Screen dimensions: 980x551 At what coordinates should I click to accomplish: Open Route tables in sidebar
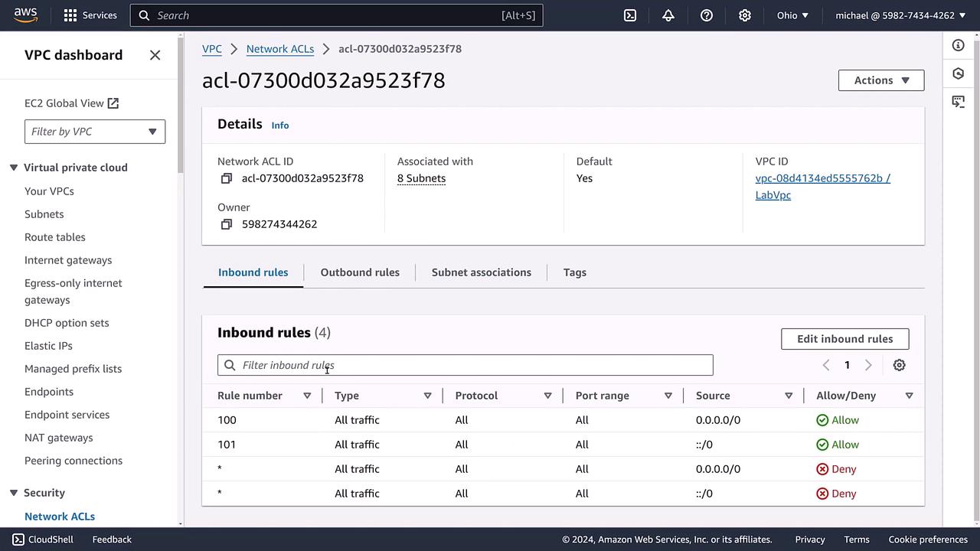click(55, 237)
